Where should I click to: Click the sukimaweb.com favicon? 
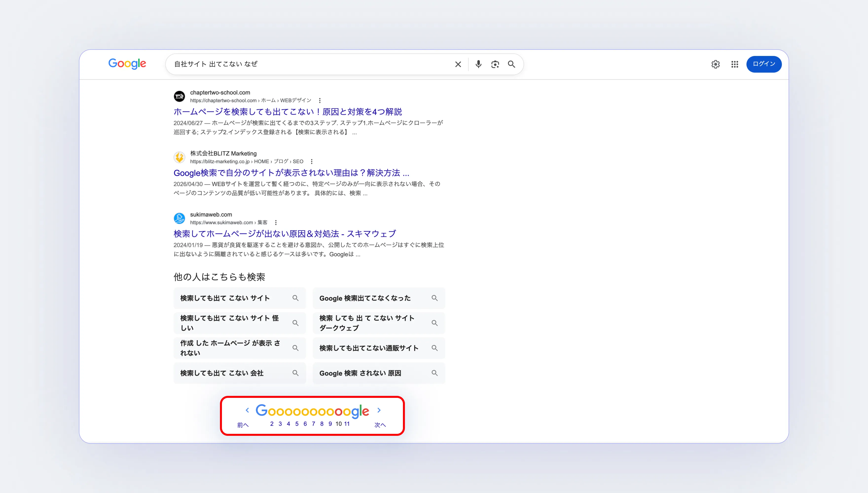pyautogui.click(x=180, y=218)
